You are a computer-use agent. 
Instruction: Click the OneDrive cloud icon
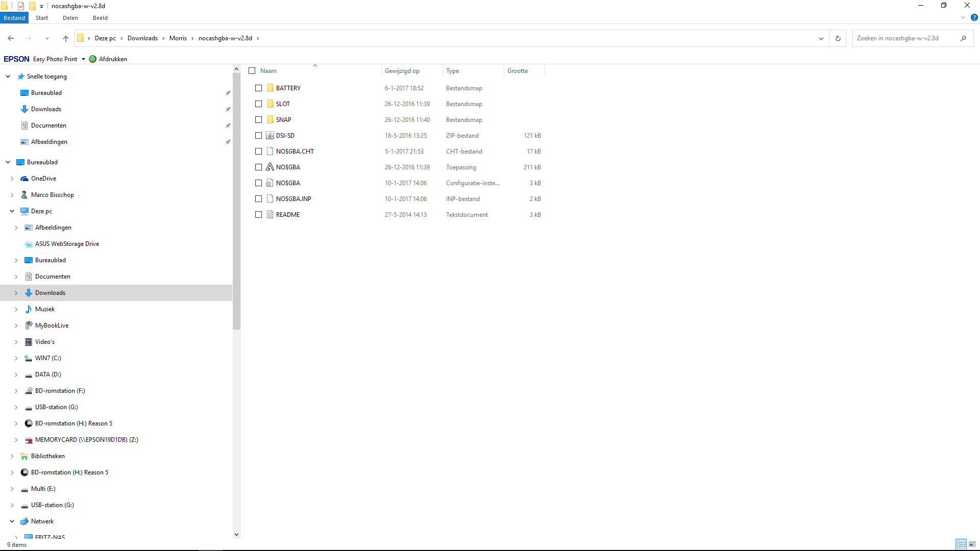pyautogui.click(x=24, y=179)
